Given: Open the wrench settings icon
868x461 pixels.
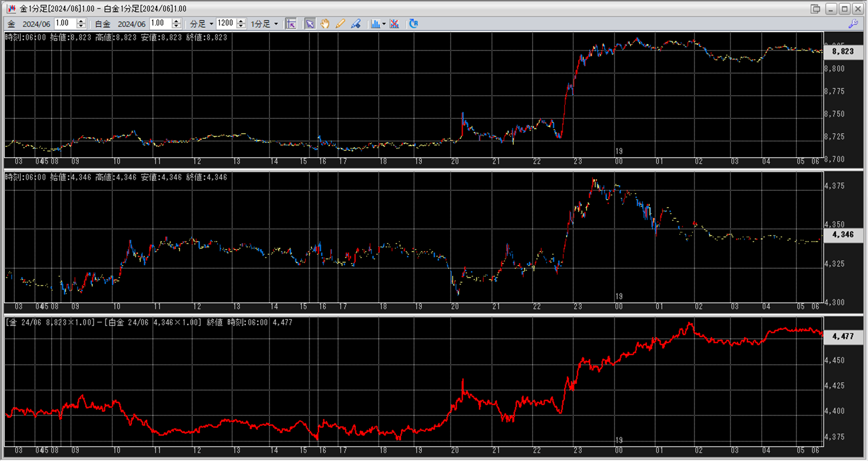Looking at the screenshot, I should click(x=853, y=24).
